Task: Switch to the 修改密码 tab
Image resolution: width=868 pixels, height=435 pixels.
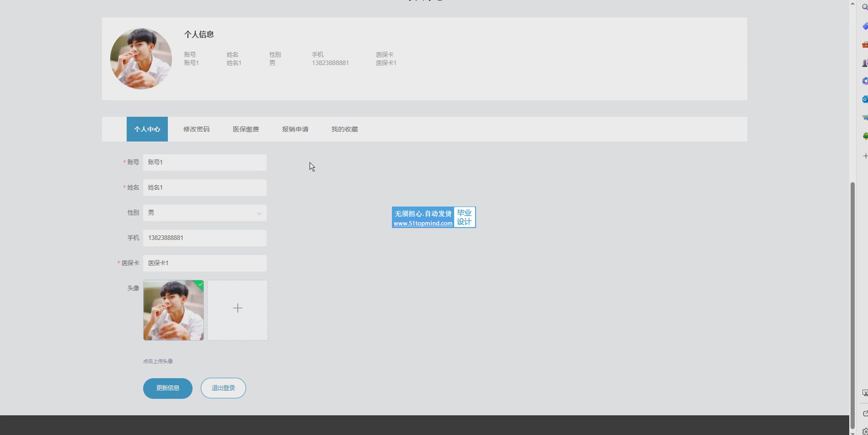Action: [x=196, y=129]
